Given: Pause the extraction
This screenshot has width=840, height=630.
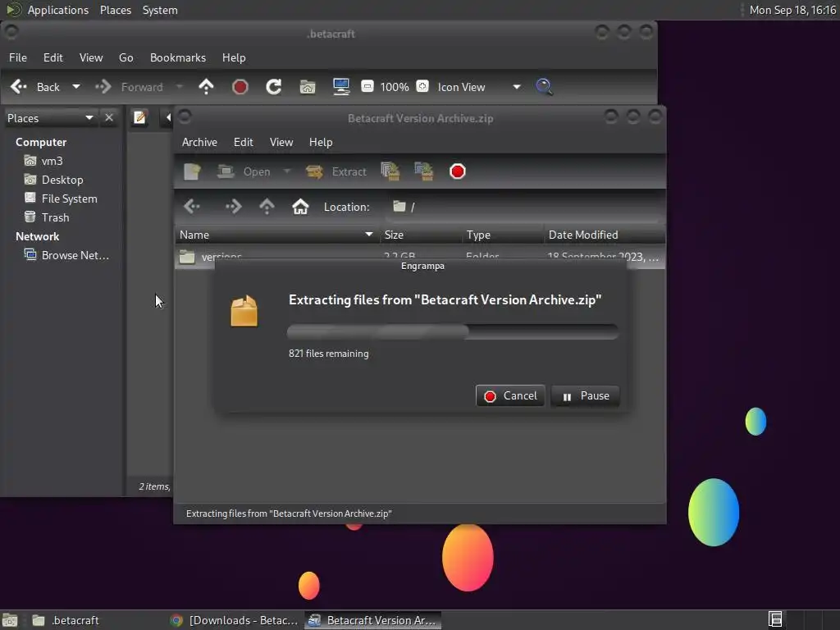Looking at the screenshot, I should 586,396.
